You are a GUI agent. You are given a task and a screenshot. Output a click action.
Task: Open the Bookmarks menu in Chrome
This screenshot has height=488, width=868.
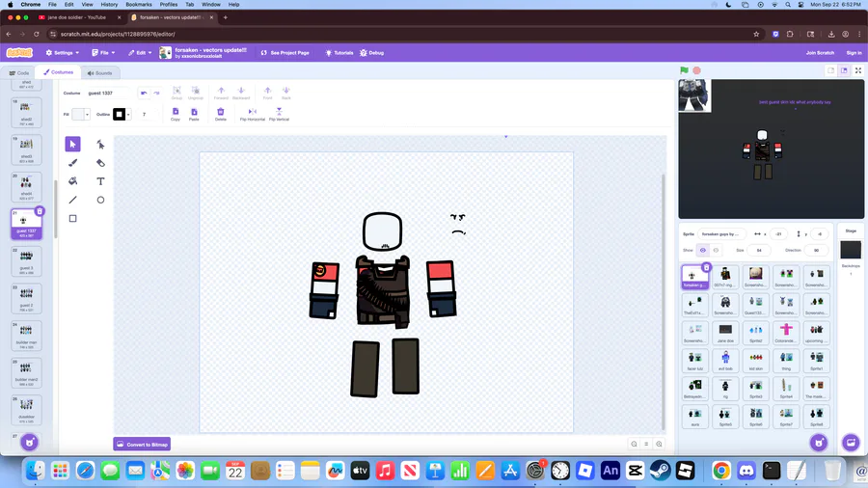pyautogui.click(x=138, y=5)
